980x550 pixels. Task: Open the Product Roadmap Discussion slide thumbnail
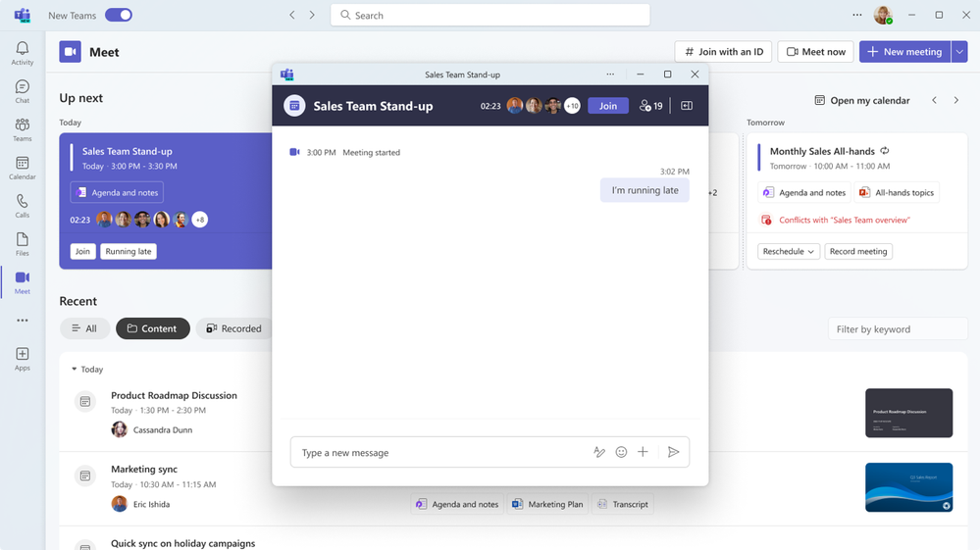[908, 413]
